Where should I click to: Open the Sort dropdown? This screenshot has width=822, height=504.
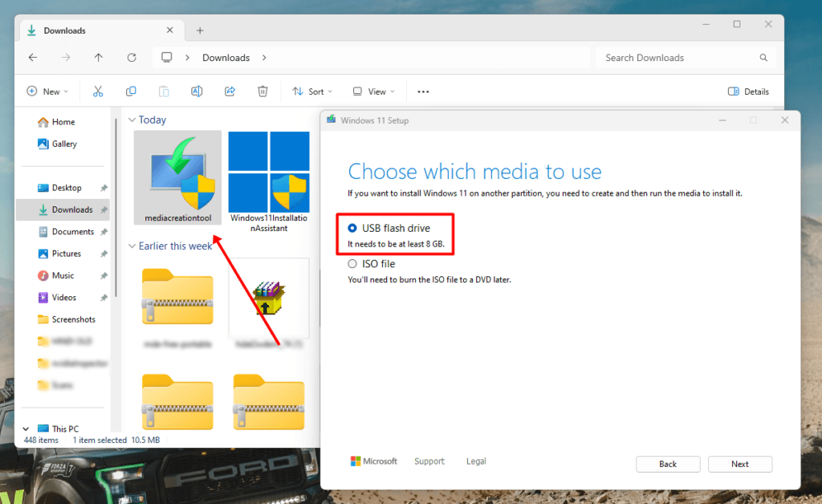point(312,91)
